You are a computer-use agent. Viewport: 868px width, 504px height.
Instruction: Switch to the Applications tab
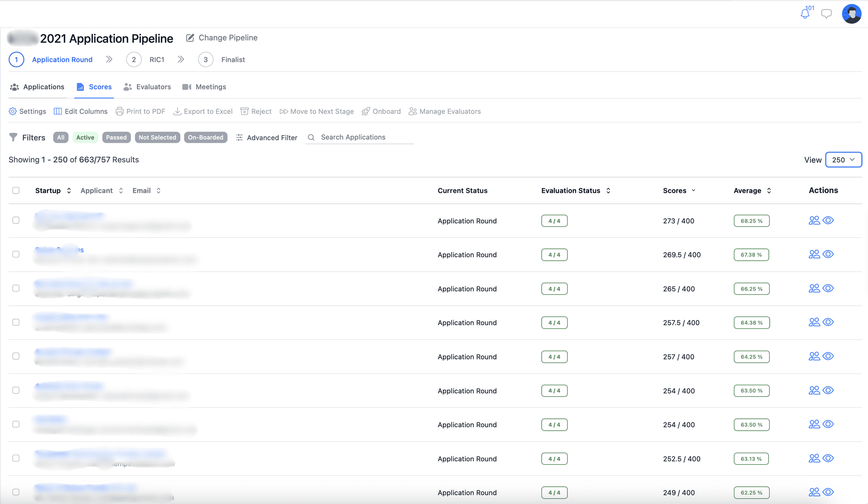click(x=44, y=86)
